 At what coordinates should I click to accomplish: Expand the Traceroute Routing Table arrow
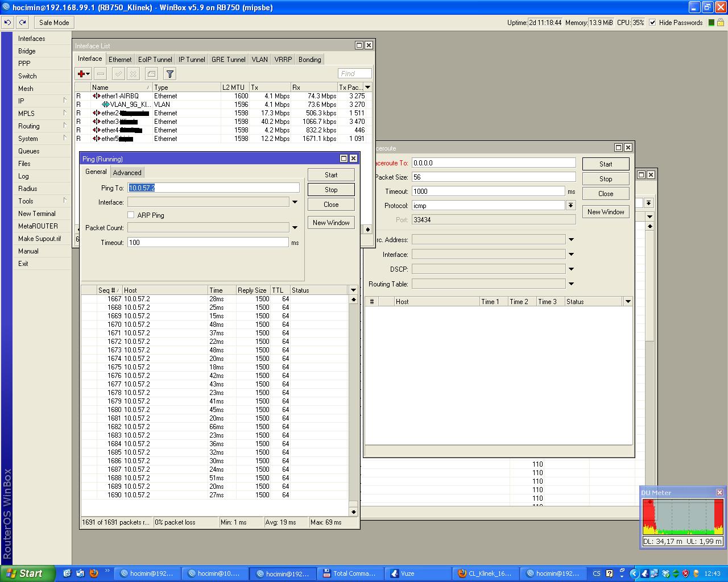(571, 284)
